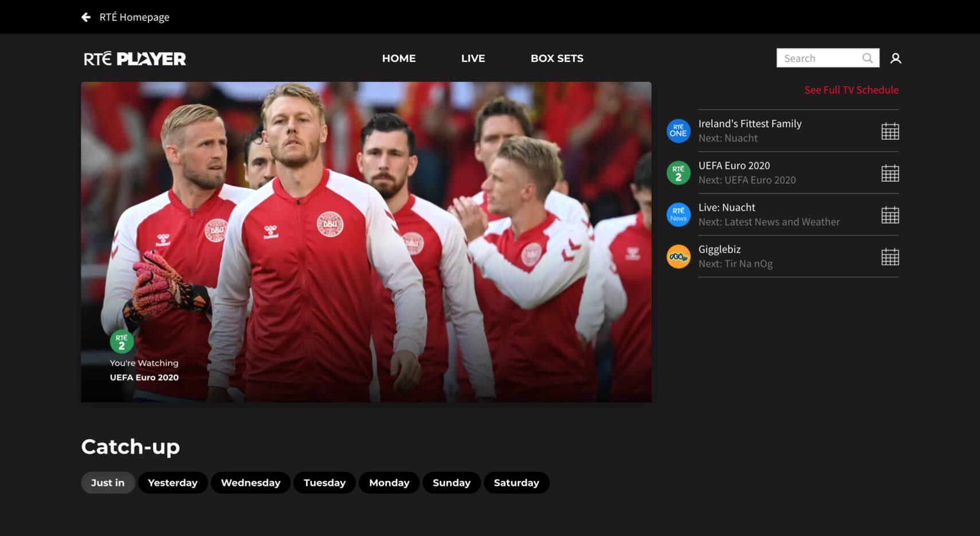This screenshot has width=980, height=536.
Task: Click the user profile icon
Action: coord(896,58)
